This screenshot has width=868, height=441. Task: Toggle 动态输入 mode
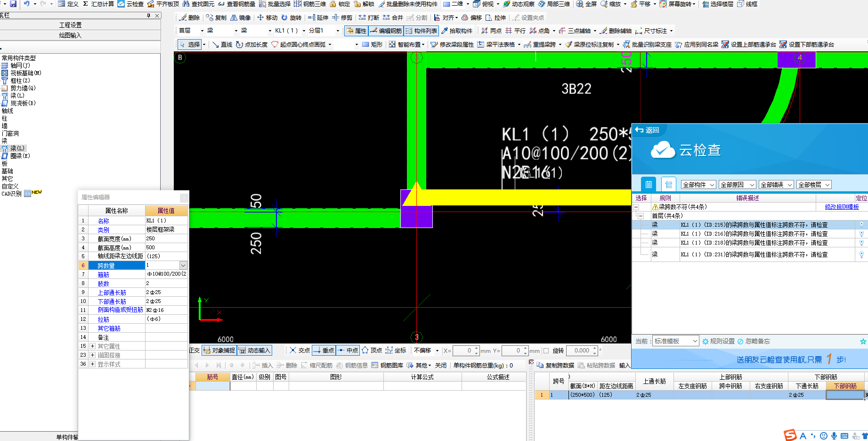(x=254, y=350)
